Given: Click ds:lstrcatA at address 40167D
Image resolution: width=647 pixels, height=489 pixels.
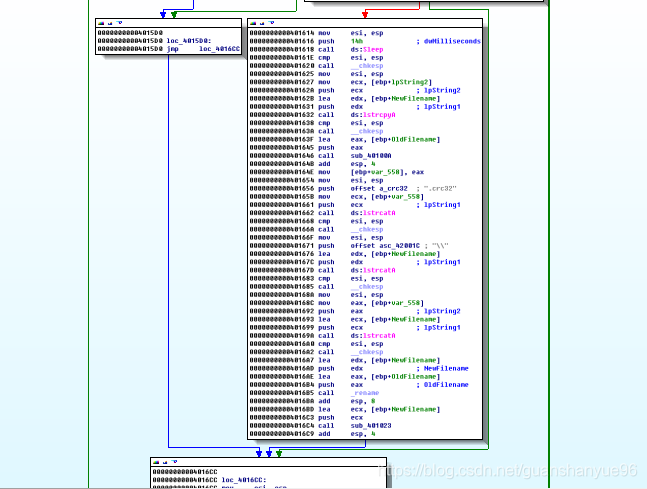Looking at the screenshot, I should (x=373, y=270).
